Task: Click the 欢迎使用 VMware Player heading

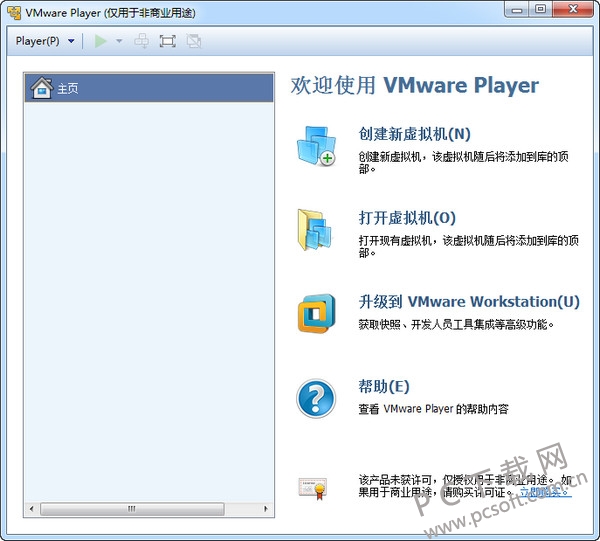Action: click(415, 85)
